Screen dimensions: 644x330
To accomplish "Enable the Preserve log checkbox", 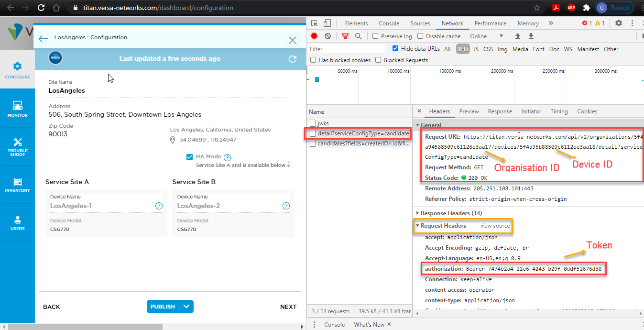I will [375, 36].
